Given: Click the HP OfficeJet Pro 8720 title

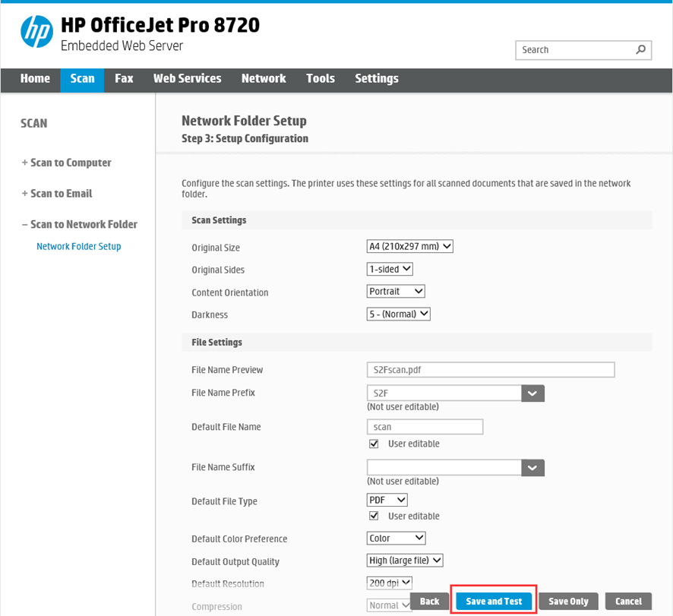Looking at the screenshot, I should [x=160, y=25].
